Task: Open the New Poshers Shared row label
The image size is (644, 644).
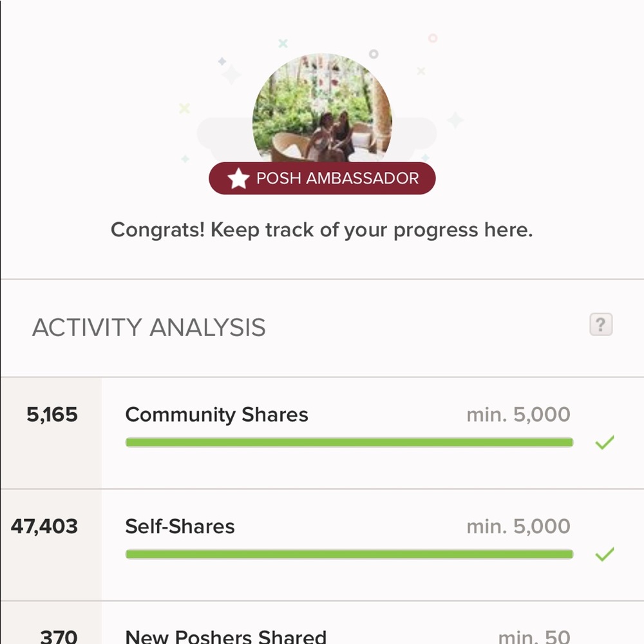Action: tap(226, 636)
